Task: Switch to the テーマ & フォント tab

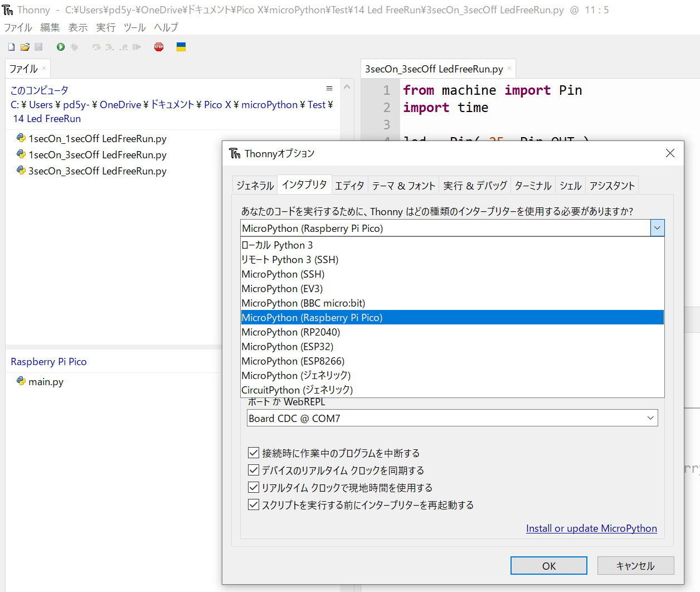Action: (x=404, y=186)
